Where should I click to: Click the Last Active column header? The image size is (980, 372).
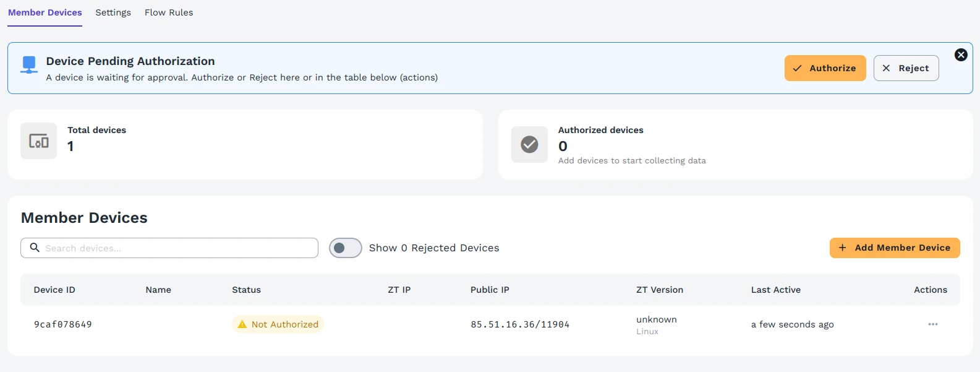pyautogui.click(x=776, y=290)
